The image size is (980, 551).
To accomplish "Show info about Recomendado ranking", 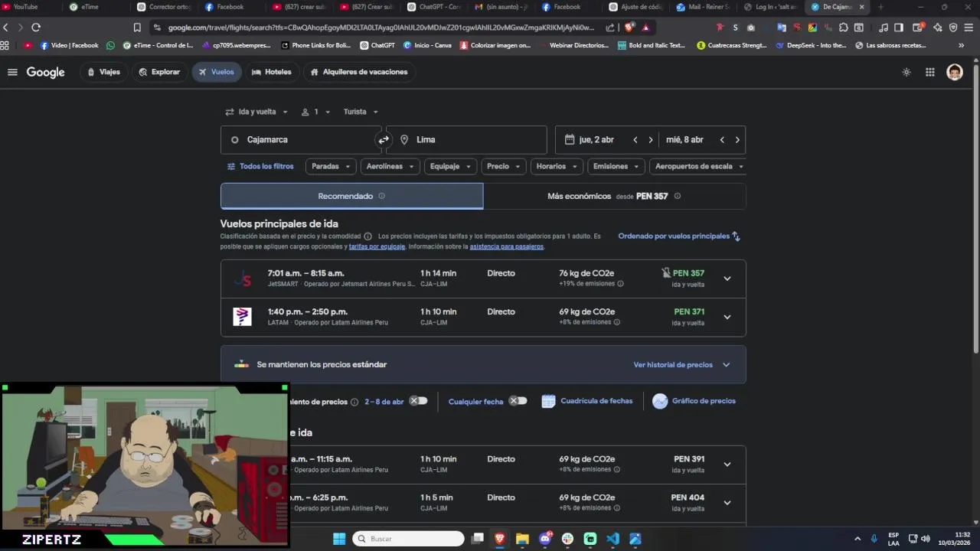I will tap(381, 196).
